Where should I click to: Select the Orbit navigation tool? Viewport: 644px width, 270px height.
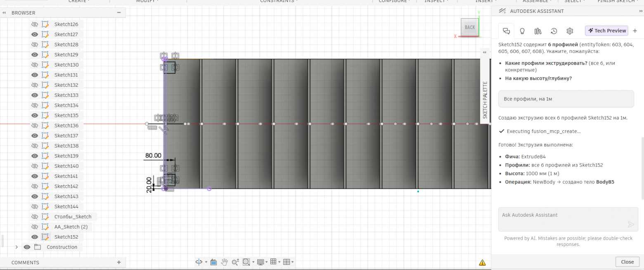(x=199, y=262)
